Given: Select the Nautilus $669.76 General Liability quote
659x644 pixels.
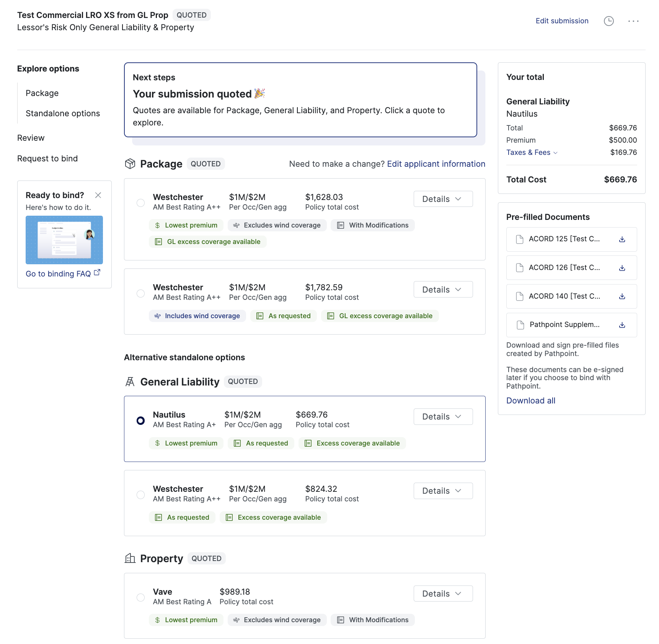Looking at the screenshot, I should pos(141,421).
